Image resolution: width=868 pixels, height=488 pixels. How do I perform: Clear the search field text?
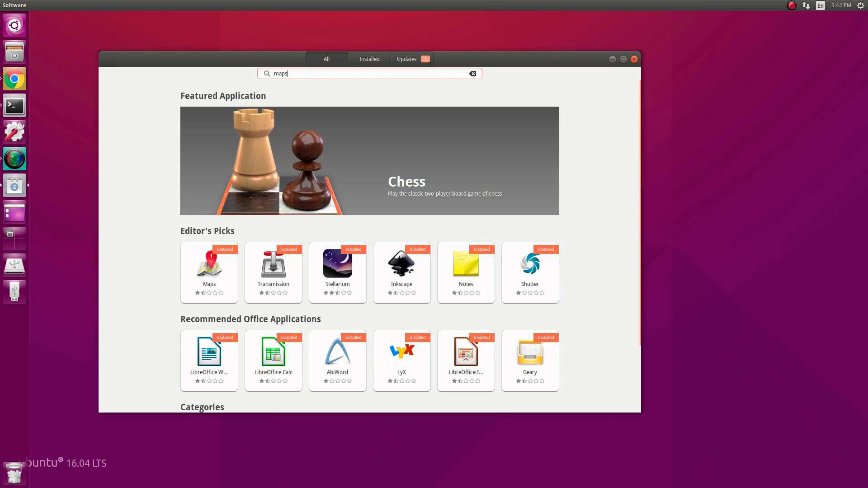472,74
